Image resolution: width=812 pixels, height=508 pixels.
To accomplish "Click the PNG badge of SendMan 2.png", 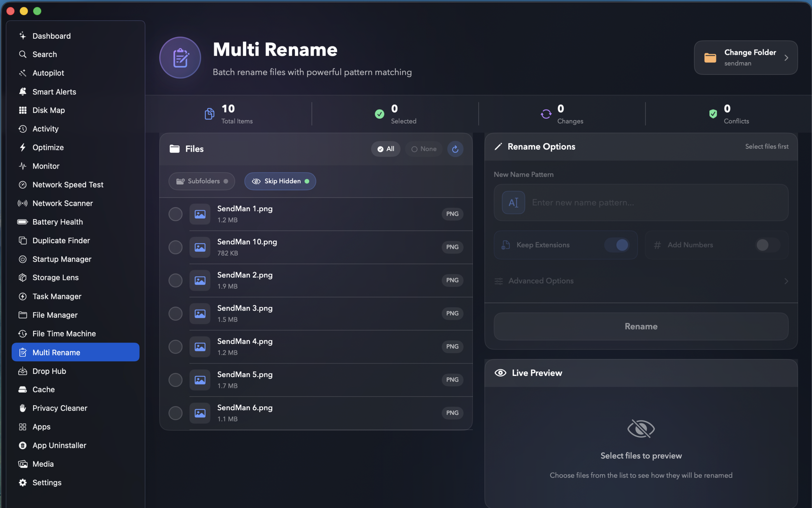I will 452,280.
